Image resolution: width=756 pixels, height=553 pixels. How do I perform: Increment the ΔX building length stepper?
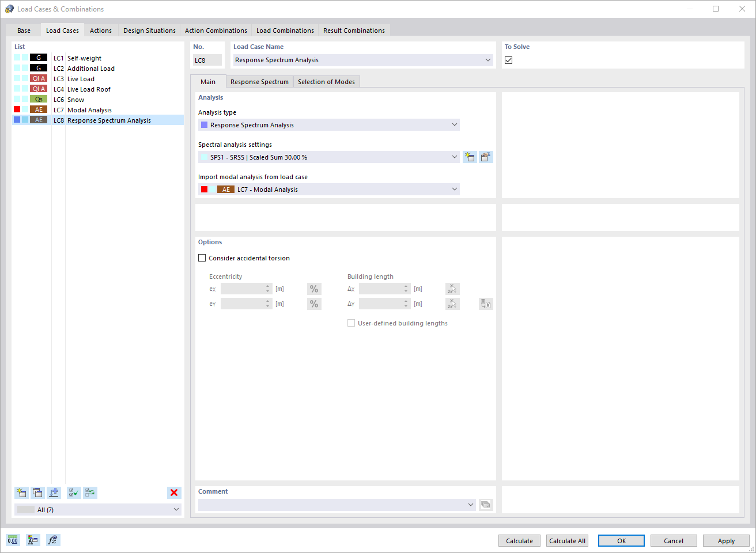(406, 286)
